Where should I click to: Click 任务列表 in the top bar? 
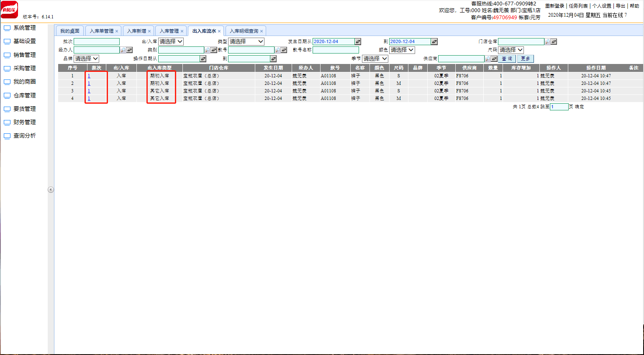click(x=578, y=6)
